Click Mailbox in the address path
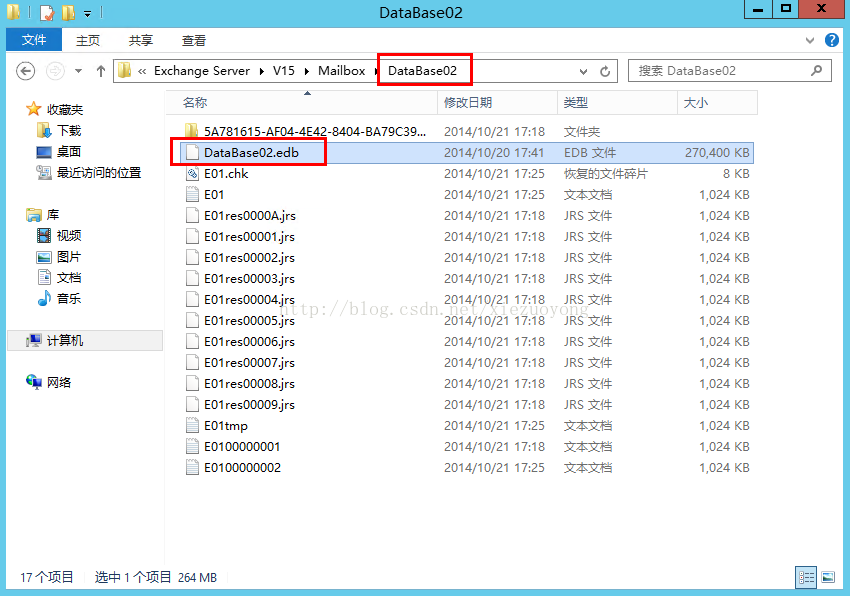The height and width of the screenshot is (596, 850). pos(342,71)
